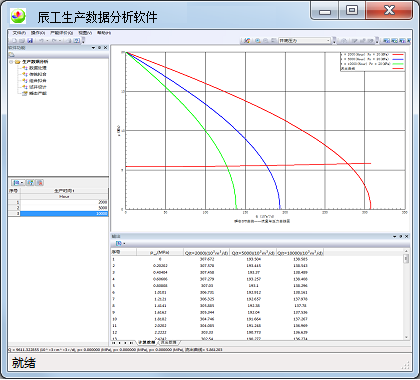This screenshot has height=380, width=420.
Task: Click the blue floppy disk save icon
Action: 30,41
